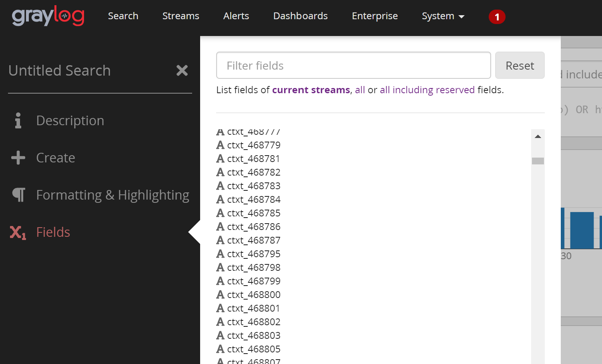602x364 pixels.
Task: Open the Alerts page
Action: (236, 16)
